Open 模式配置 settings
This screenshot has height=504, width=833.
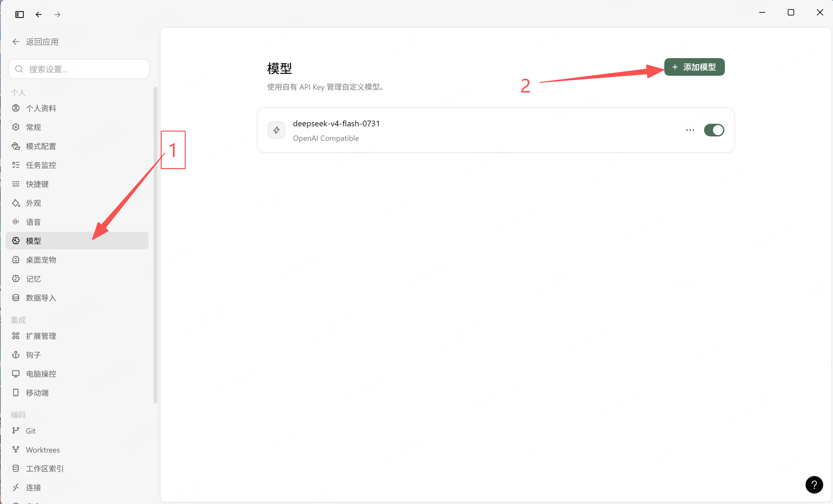point(77,146)
